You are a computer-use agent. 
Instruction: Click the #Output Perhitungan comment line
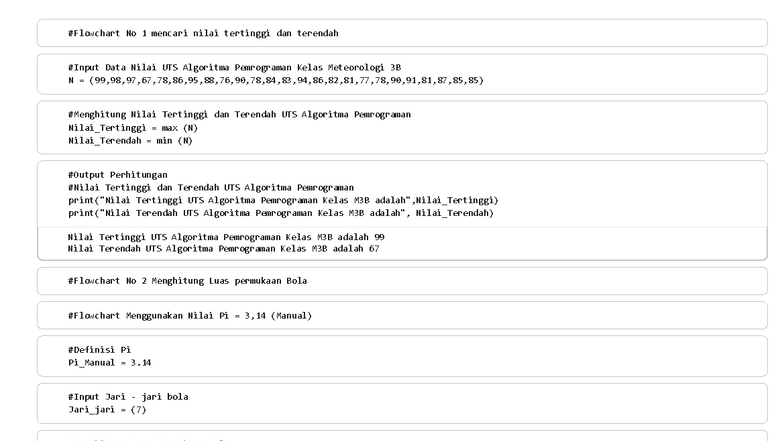pyautogui.click(x=117, y=174)
